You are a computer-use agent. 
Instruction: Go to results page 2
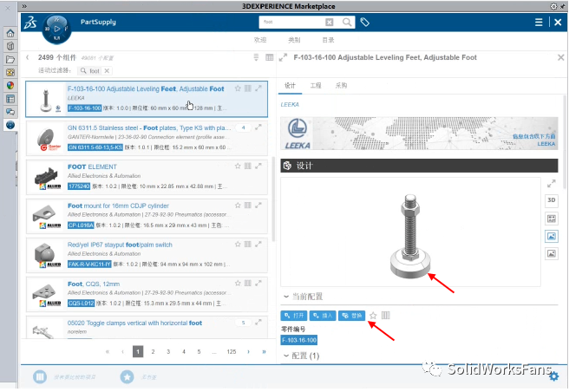pyautogui.click(x=154, y=352)
